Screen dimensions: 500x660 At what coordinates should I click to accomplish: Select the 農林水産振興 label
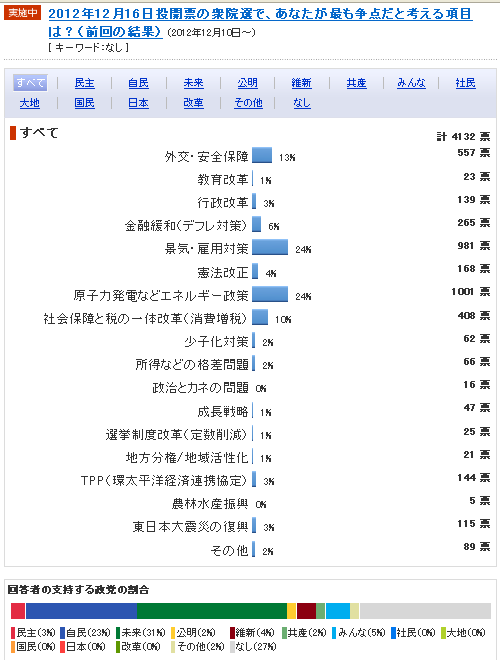tap(210, 503)
